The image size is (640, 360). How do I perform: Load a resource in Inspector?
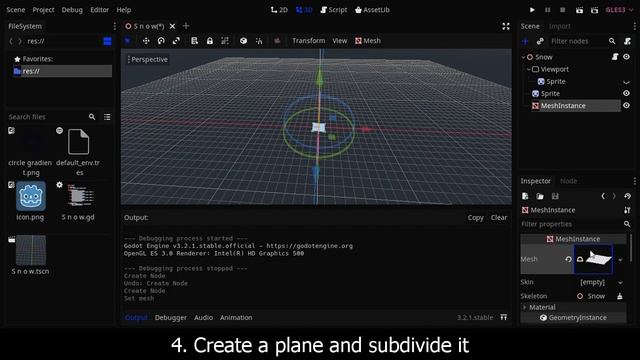point(540,196)
